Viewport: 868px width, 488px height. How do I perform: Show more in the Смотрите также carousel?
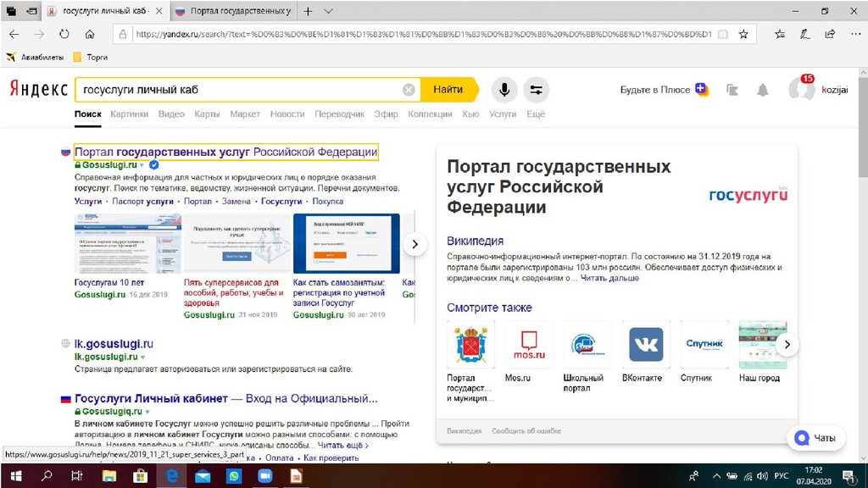click(x=787, y=345)
